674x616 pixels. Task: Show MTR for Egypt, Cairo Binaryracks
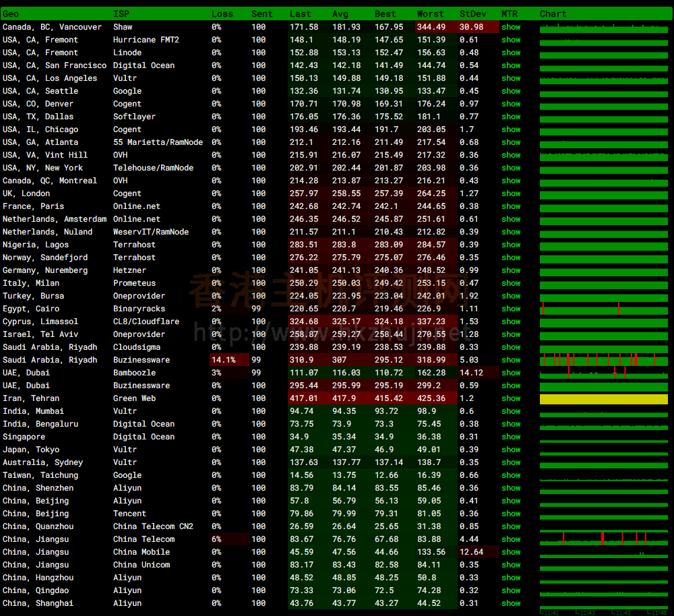511,309
